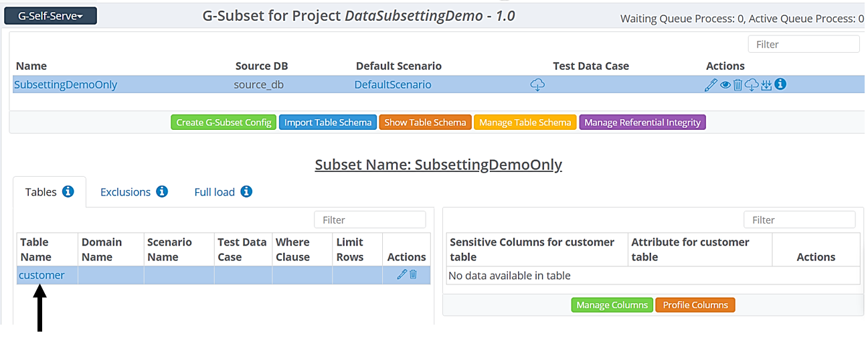Click the blue info icon in SubsettingDemoOnly actions
The image size is (868, 338).
(x=780, y=85)
